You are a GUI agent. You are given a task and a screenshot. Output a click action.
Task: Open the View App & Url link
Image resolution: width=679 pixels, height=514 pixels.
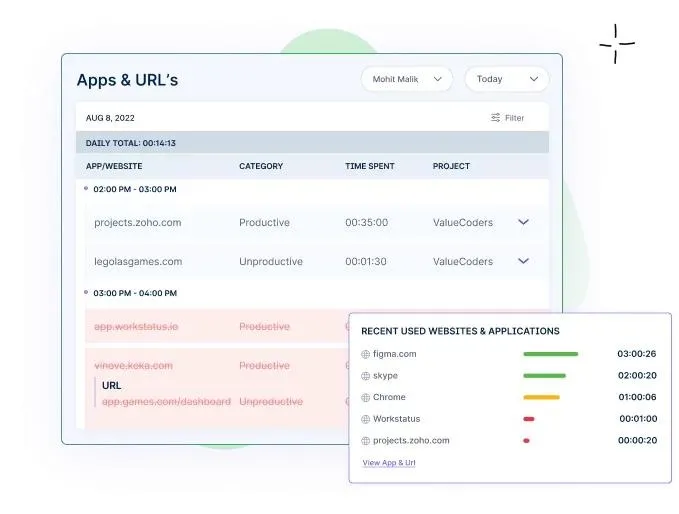(389, 463)
